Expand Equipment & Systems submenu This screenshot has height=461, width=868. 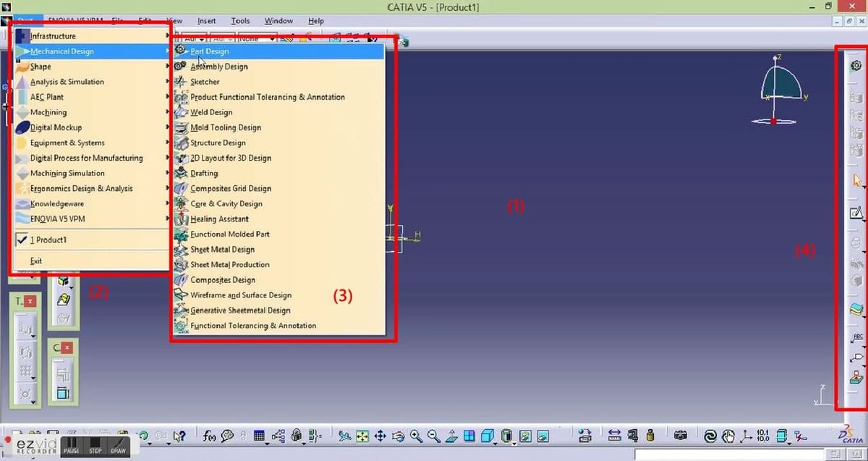pyautogui.click(x=92, y=143)
